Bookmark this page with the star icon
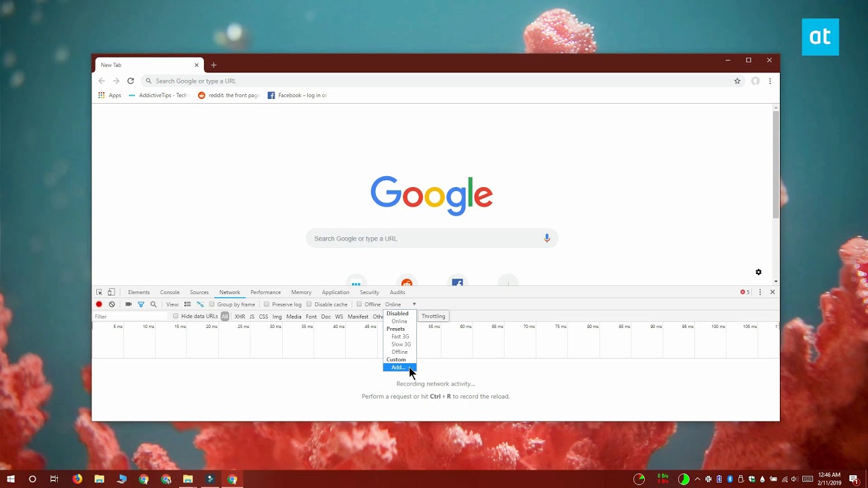Image resolution: width=868 pixels, height=488 pixels. [737, 81]
